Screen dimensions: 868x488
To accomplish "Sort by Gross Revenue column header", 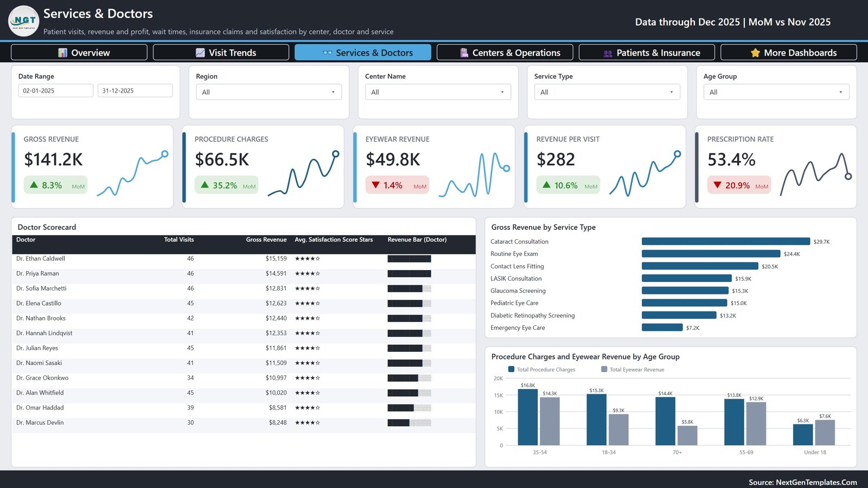I will click(x=266, y=240).
